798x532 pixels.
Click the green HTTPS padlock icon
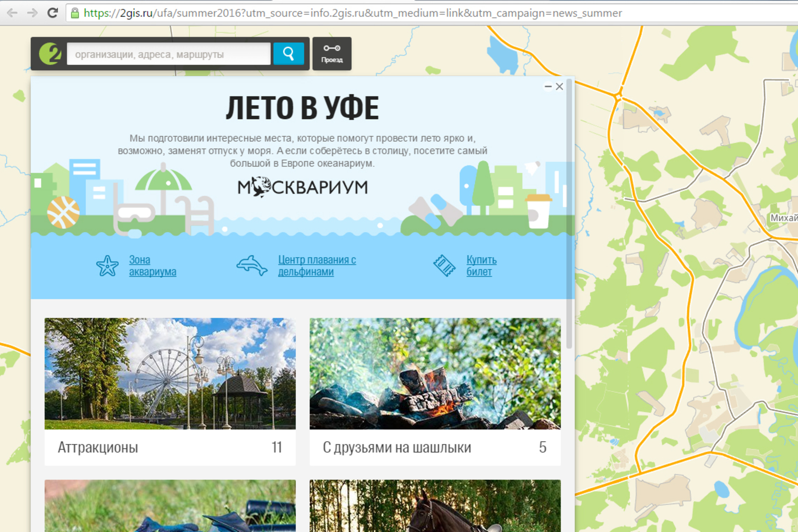pos(75,13)
